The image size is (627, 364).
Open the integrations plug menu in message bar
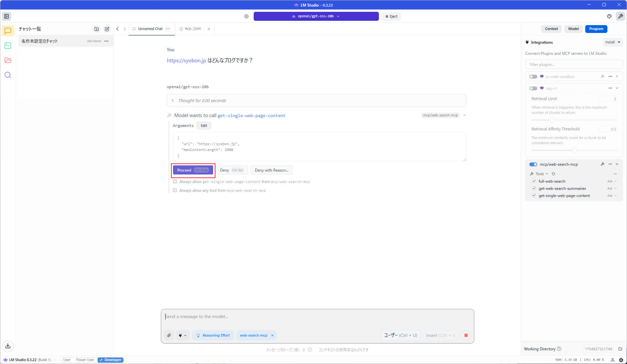pos(182,335)
